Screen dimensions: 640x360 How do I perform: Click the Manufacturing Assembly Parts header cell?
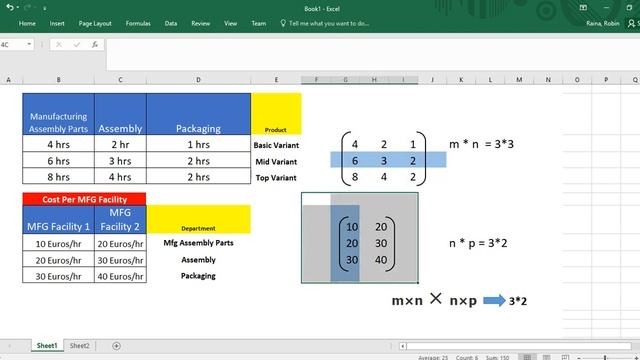58,114
